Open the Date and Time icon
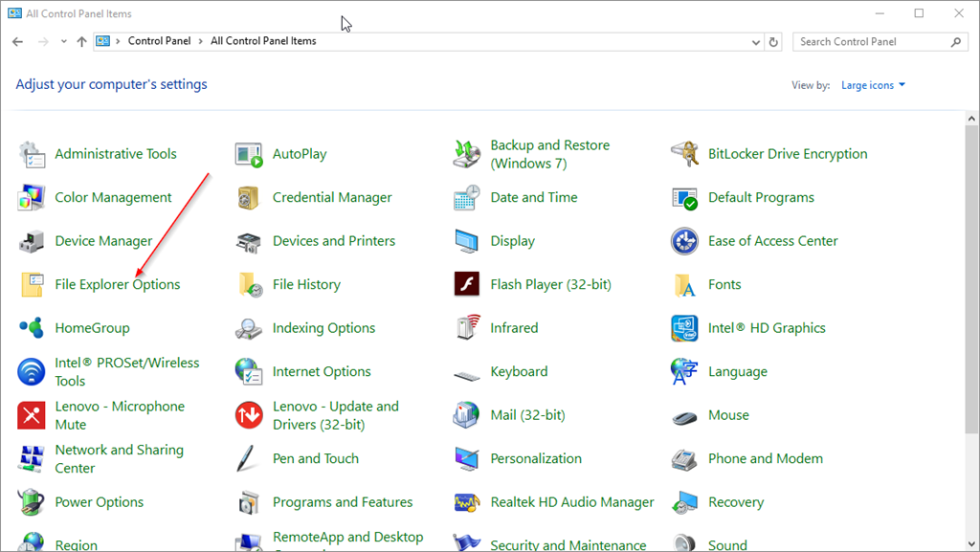 point(466,198)
